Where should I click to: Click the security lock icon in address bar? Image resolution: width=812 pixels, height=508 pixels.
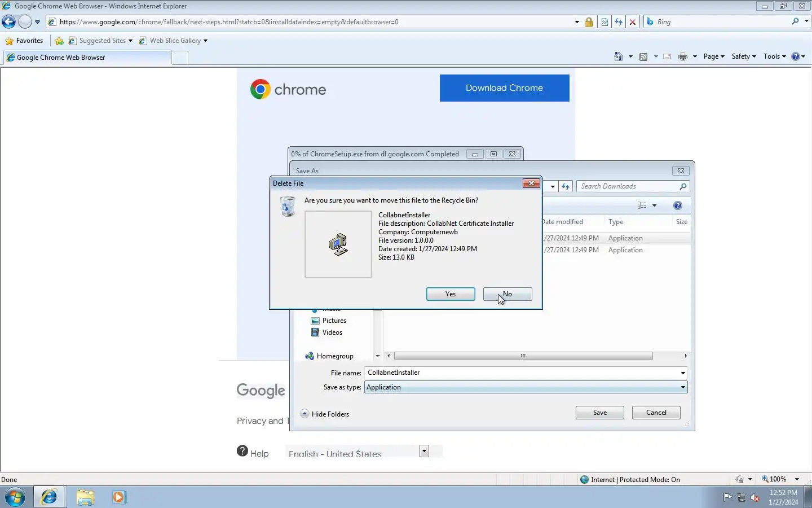pos(589,22)
